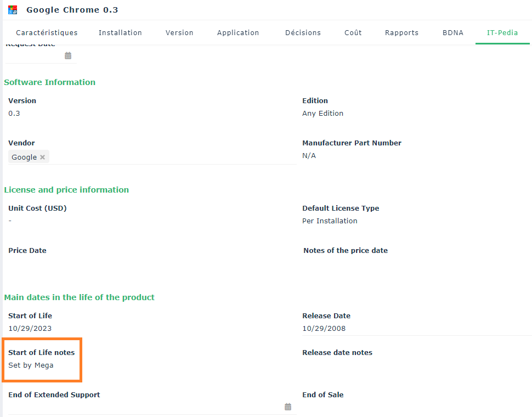
Task: Select the IT-Pedia tab
Action: 502,33
